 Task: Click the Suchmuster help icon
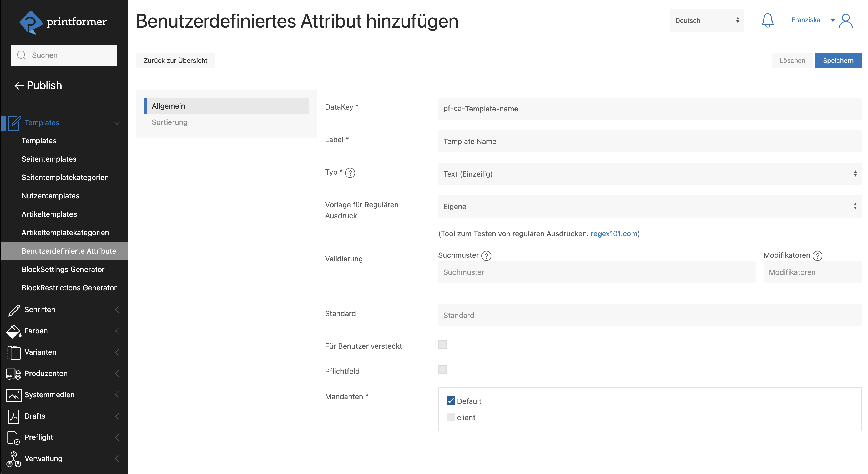click(486, 256)
